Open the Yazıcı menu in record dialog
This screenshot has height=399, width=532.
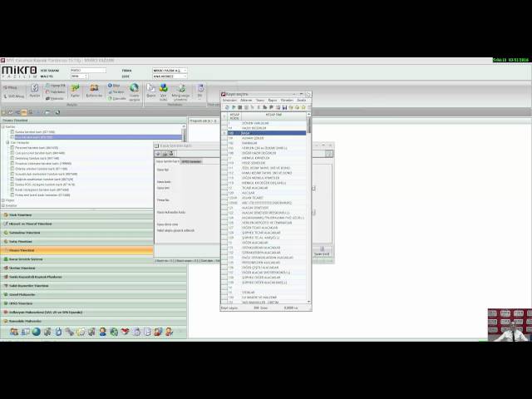coord(260,100)
